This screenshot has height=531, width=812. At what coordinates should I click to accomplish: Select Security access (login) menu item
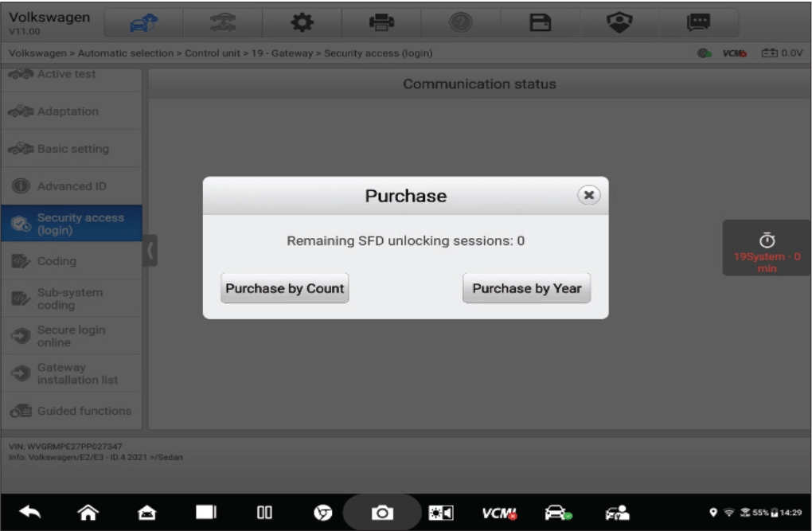click(72, 223)
